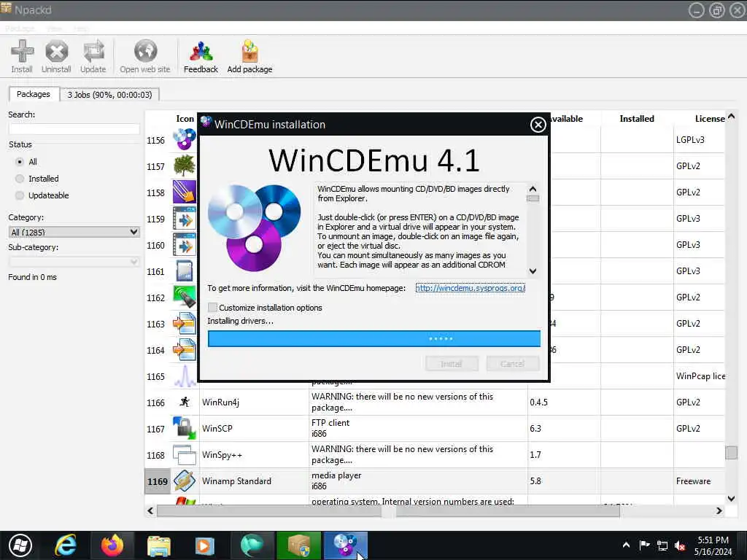
Task: Click the package list scroll-down arrow
Action: click(x=731, y=498)
